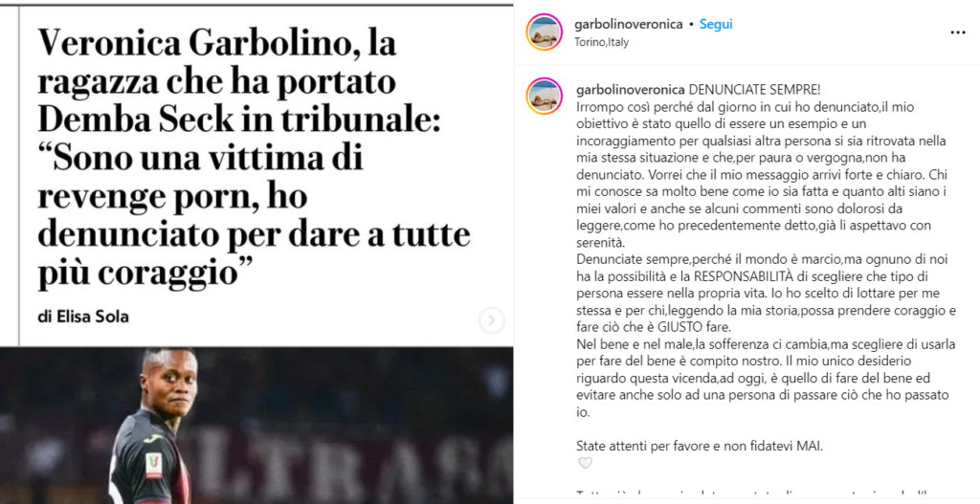This screenshot has width=980, height=504.
Task: Open the Torino,Italy location tag
Action: click(x=601, y=42)
